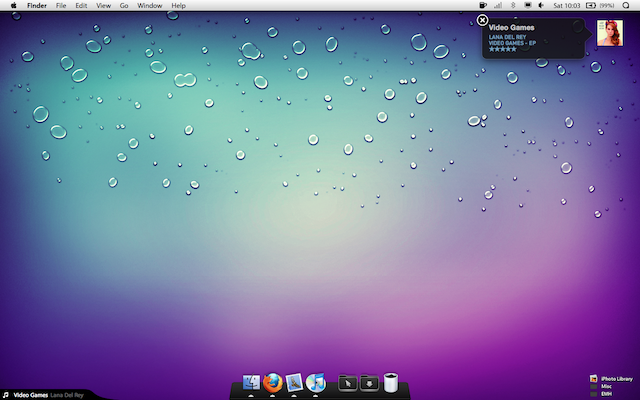Click the music note icon at bottom-left
Screen dimensions: 640x400
coord(6,395)
